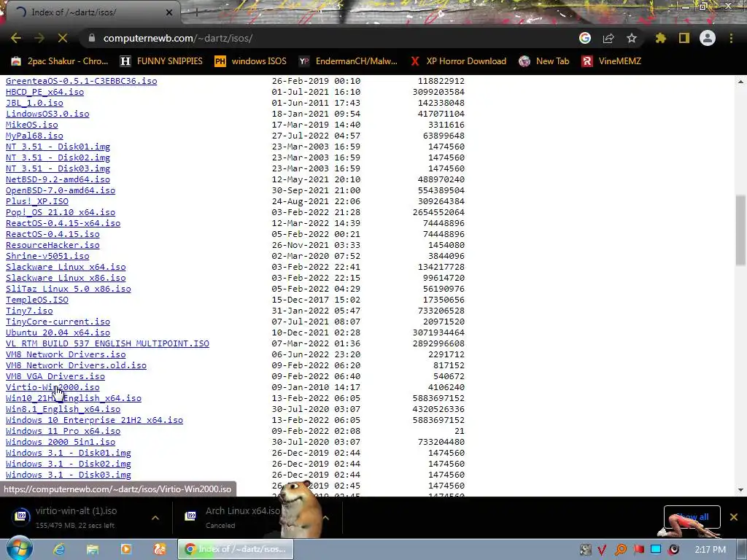Screen dimensions: 747x560
Task: Click the browser forward arrow
Action: point(39,38)
